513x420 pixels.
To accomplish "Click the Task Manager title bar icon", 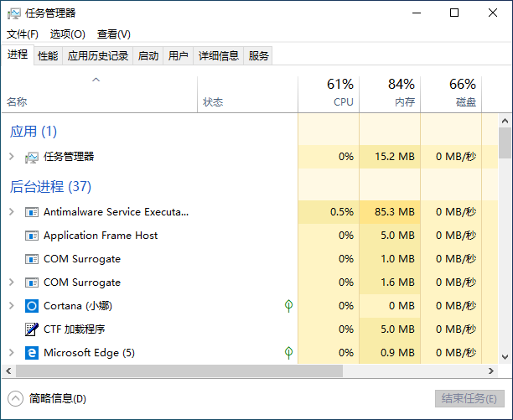I will coord(14,13).
